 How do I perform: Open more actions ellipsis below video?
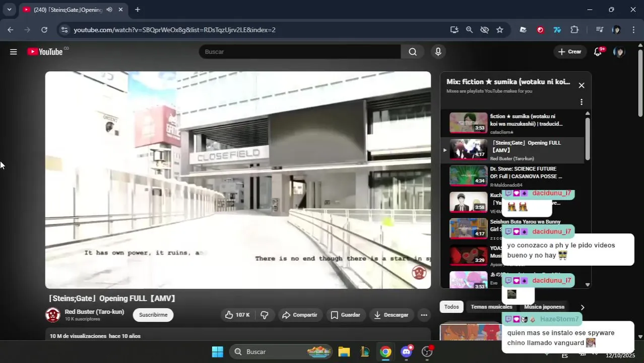(424, 315)
